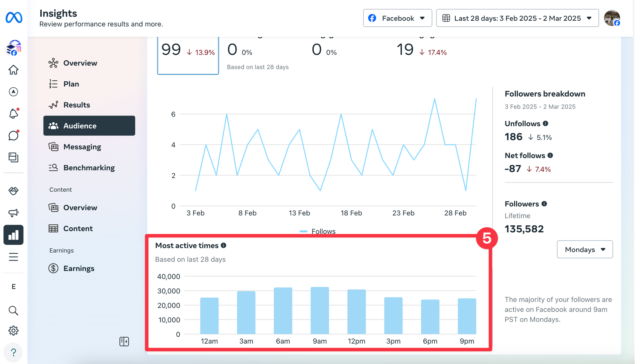Click the 99 follows metric card

tap(188, 56)
